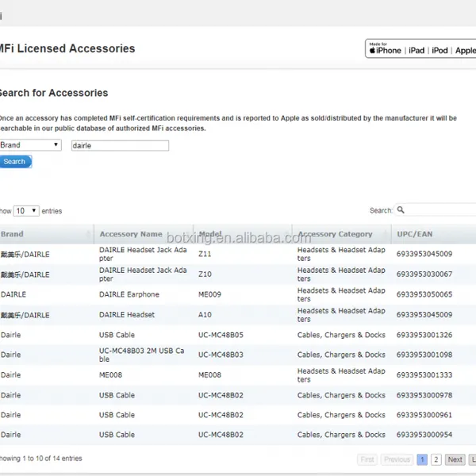Click the blue Search button

pyautogui.click(x=16, y=162)
